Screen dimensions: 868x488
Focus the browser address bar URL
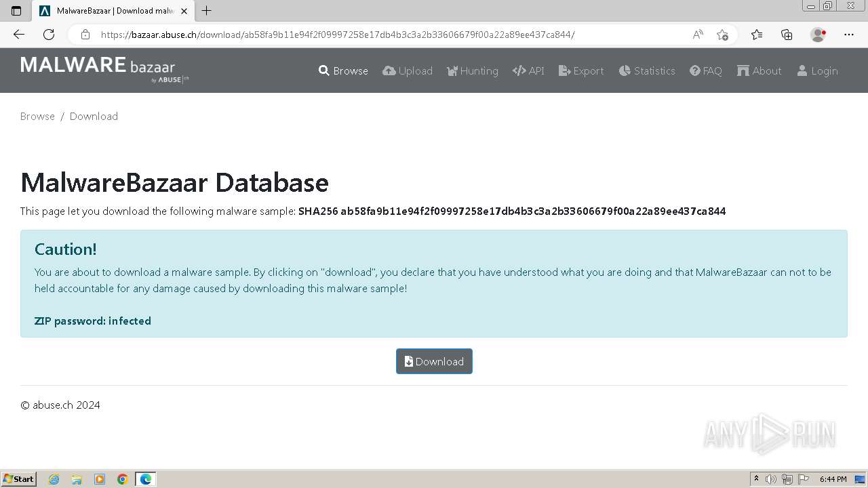[338, 35]
